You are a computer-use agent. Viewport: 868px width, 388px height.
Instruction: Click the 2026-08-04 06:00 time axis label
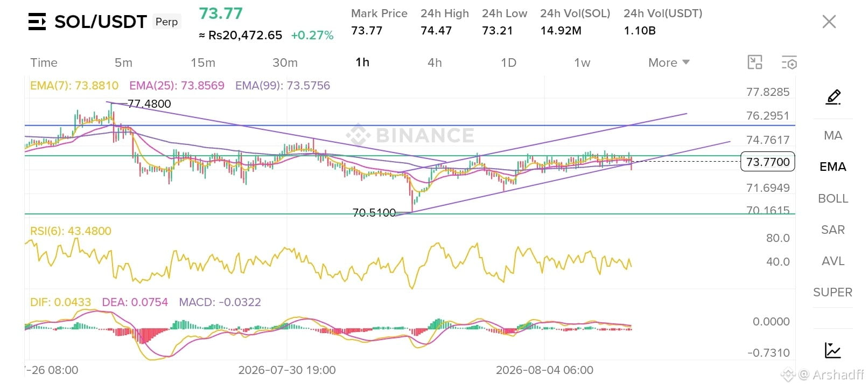pos(544,370)
